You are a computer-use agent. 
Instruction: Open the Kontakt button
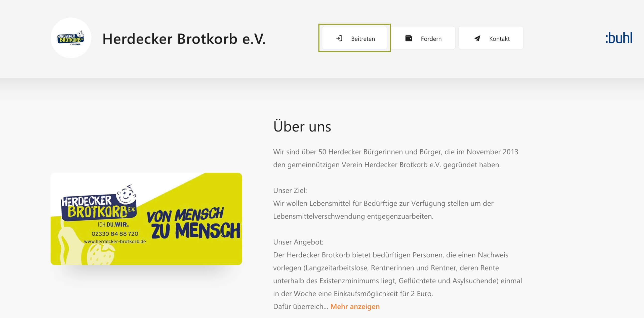491,38
